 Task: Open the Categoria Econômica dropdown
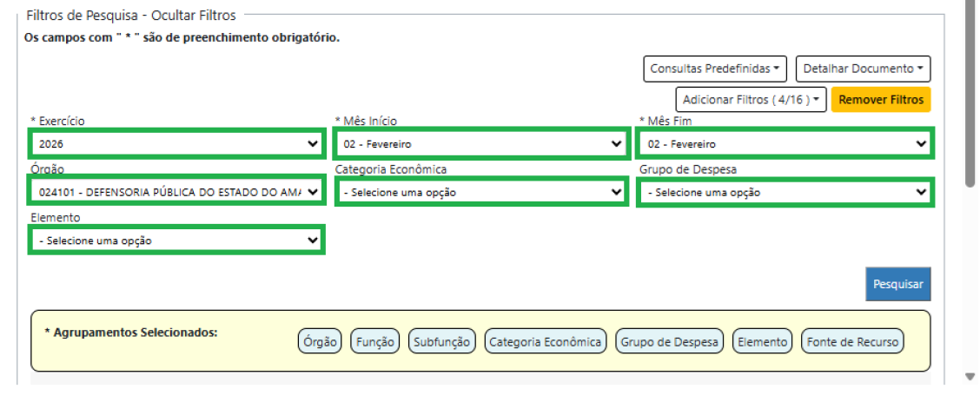click(x=481, y=192)
